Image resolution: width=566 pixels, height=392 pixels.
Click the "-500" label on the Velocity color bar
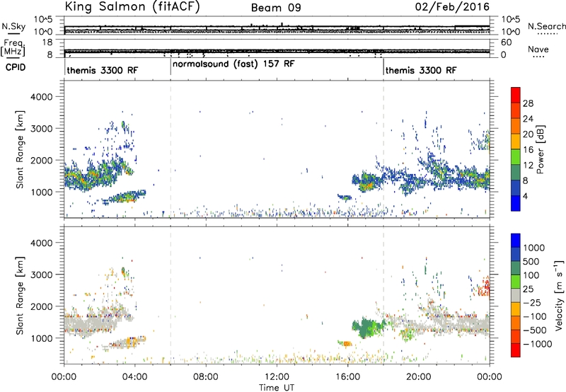click(x=535, y=330)
